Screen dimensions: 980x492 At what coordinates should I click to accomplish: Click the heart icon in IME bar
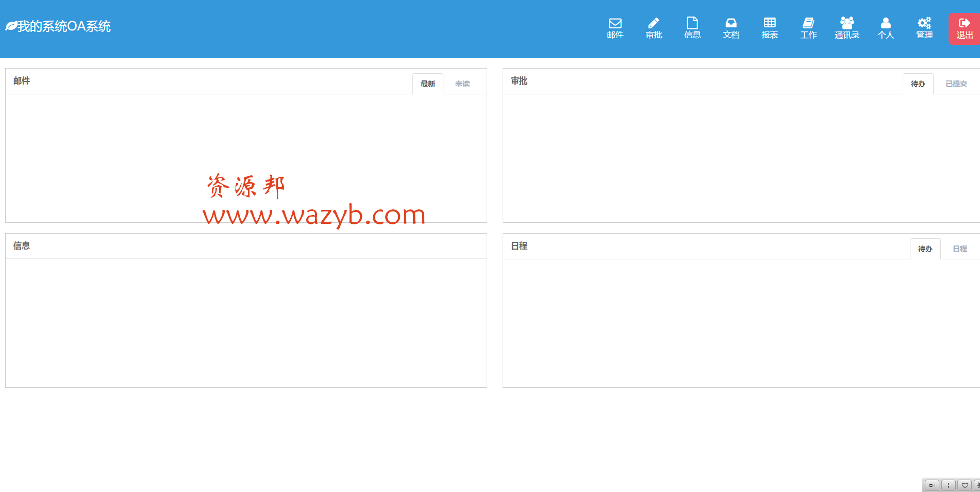pos(965,485)
